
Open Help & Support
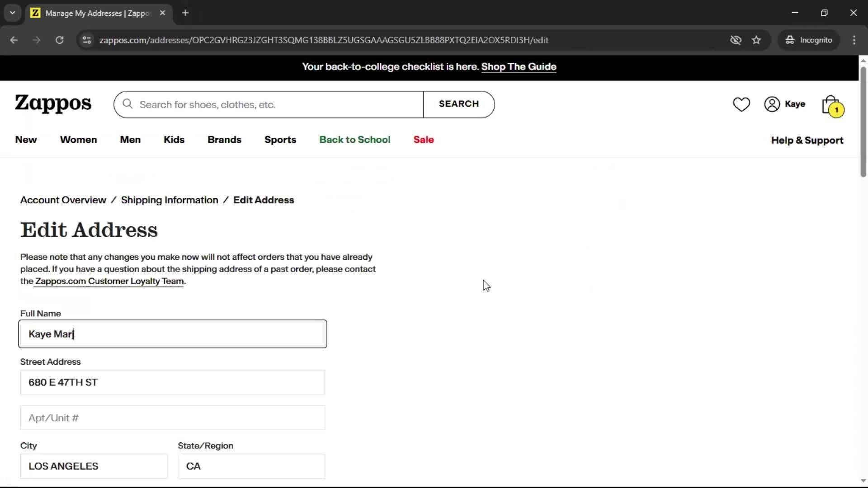[807, 141]
